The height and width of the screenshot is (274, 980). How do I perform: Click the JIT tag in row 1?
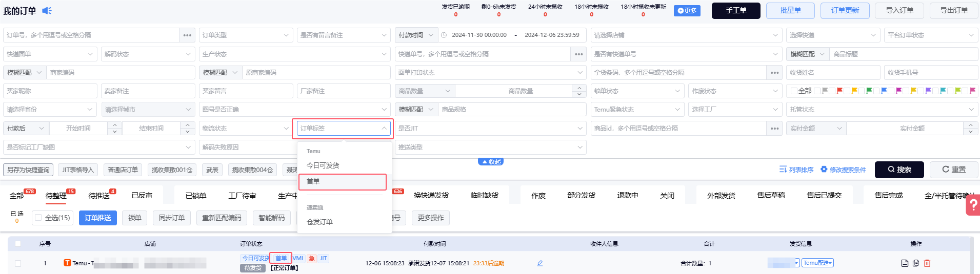323,258
